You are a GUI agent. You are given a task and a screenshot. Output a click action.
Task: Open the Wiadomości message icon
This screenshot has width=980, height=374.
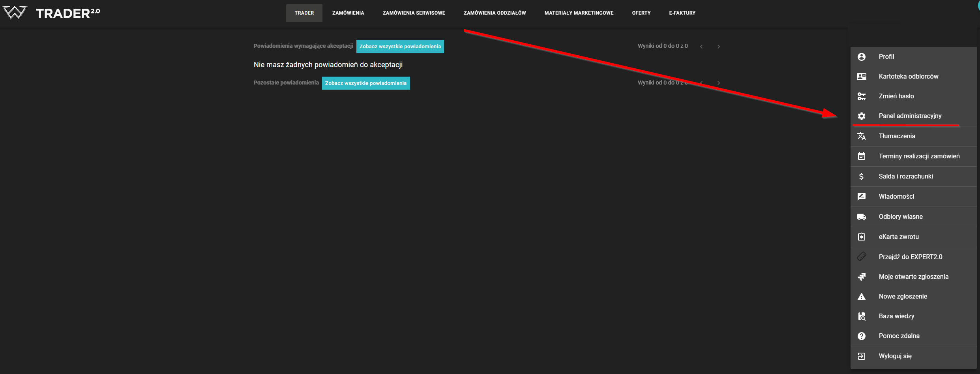pos(862,197)
